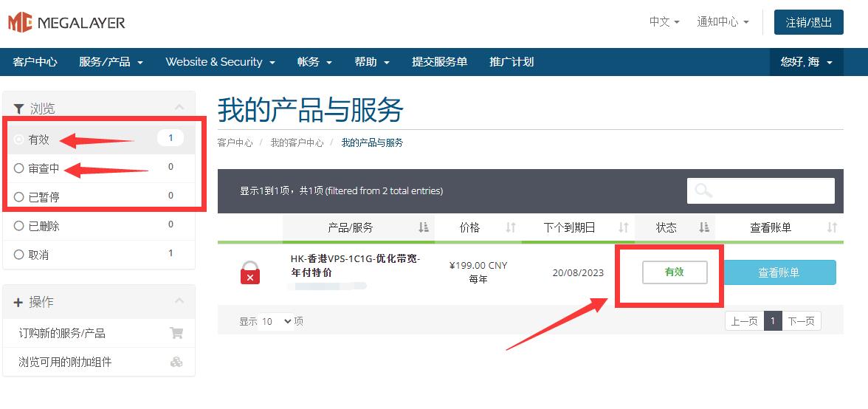Open the 服务/产品 menu
The image size is (868, 409).
pyautogui.click(x=111, y=62)
